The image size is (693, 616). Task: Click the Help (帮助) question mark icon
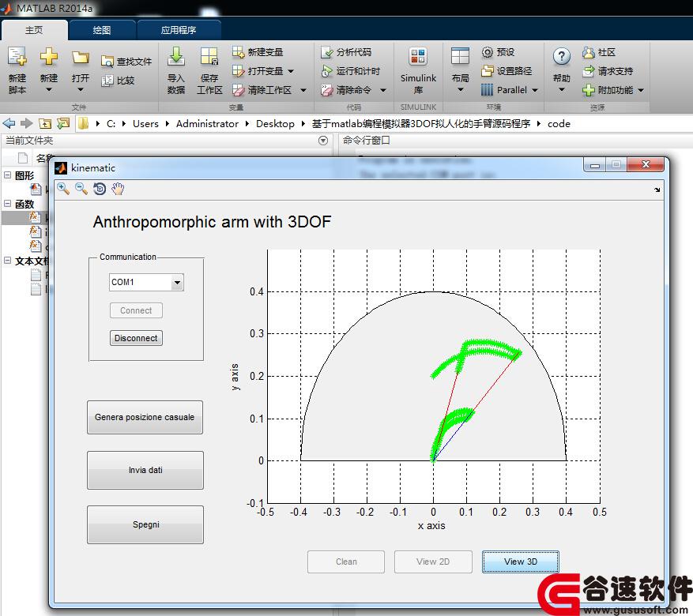[x=561, y=56]
